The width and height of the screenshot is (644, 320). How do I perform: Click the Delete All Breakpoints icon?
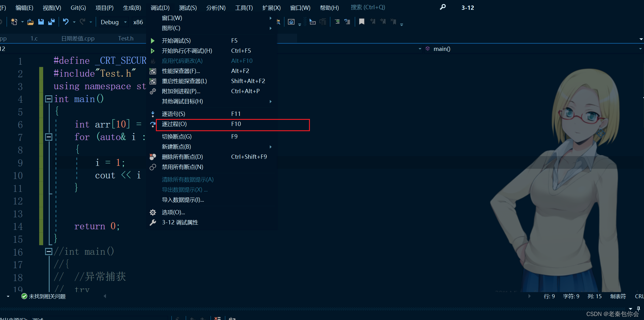[x=153, y=157]
